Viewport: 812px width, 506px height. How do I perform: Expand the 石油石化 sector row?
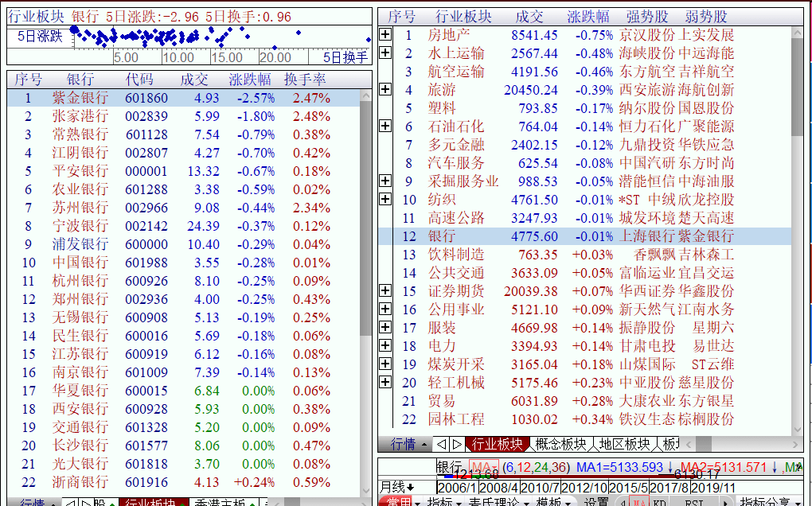385,126
